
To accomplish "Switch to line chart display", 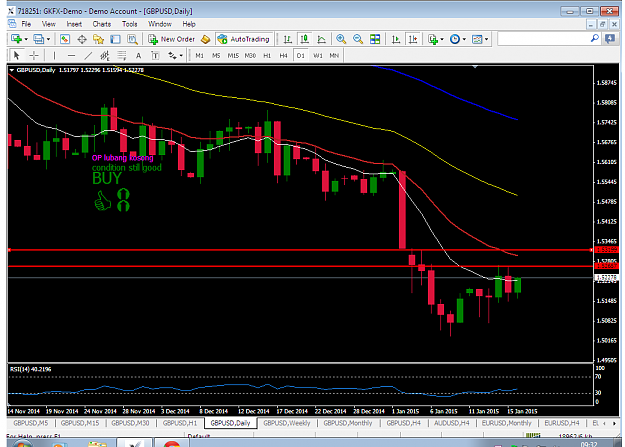I will 321,39.
